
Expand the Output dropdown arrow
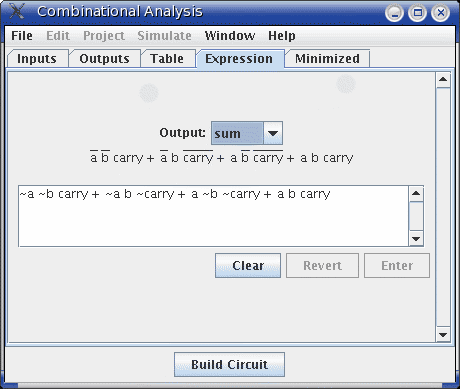pos(273,133)
